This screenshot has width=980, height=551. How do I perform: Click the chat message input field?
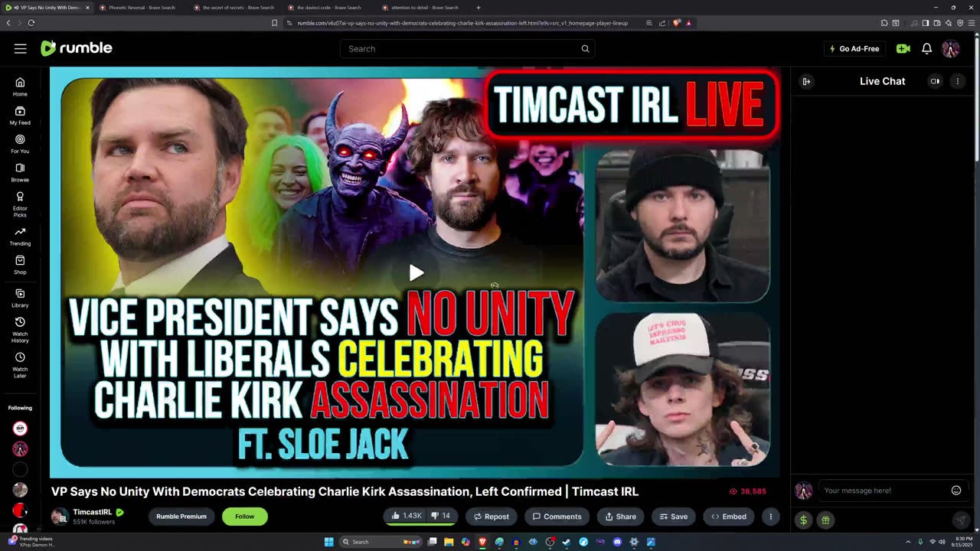tap(884, 491)
